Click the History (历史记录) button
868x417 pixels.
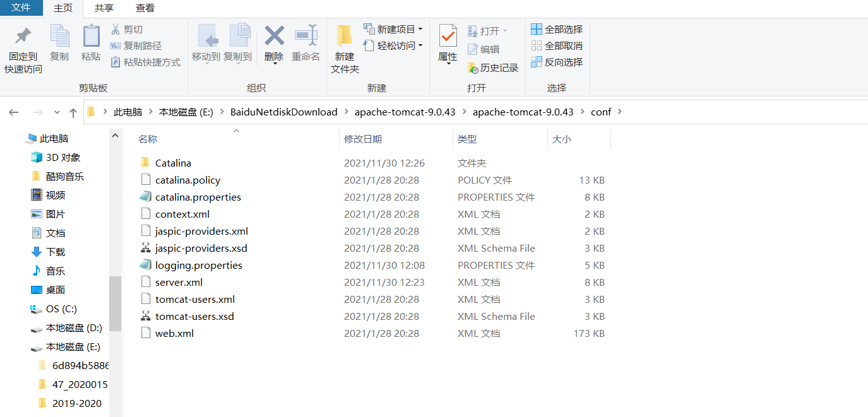tap(493, 68)
